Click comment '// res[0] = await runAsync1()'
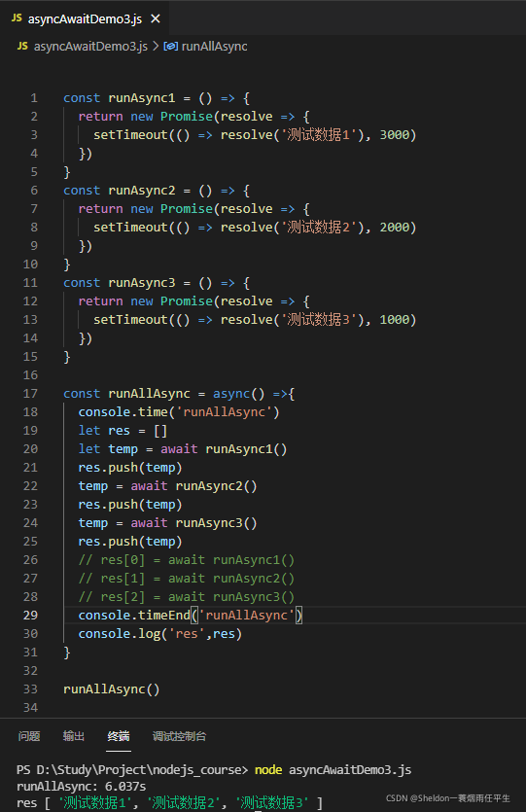The image size is (526, 812). click(187, 560)
